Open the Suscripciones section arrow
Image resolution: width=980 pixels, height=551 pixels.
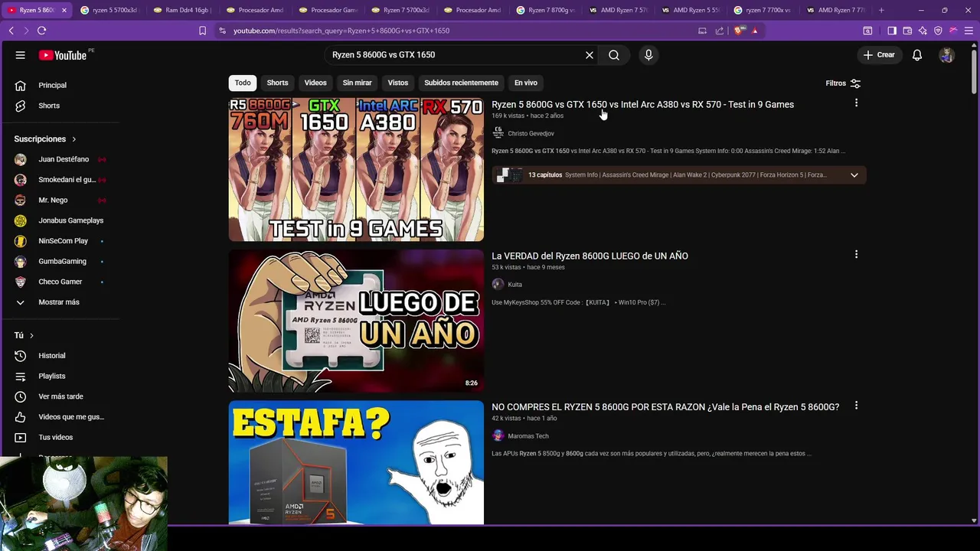(74, 139)
